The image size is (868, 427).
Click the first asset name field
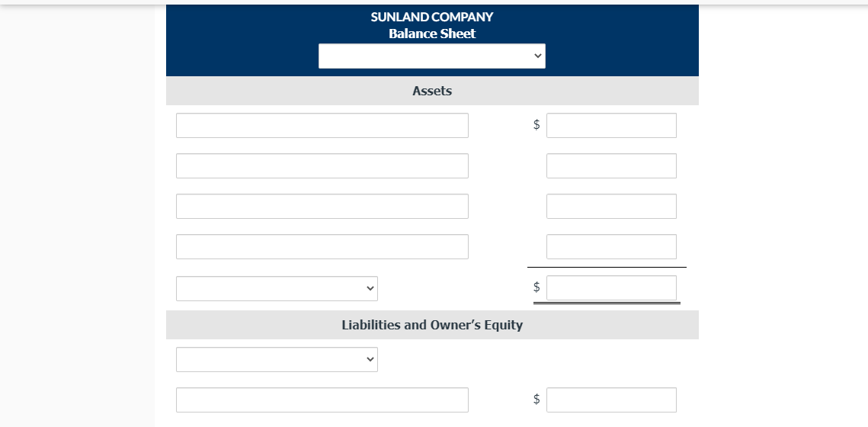[322, 125]
